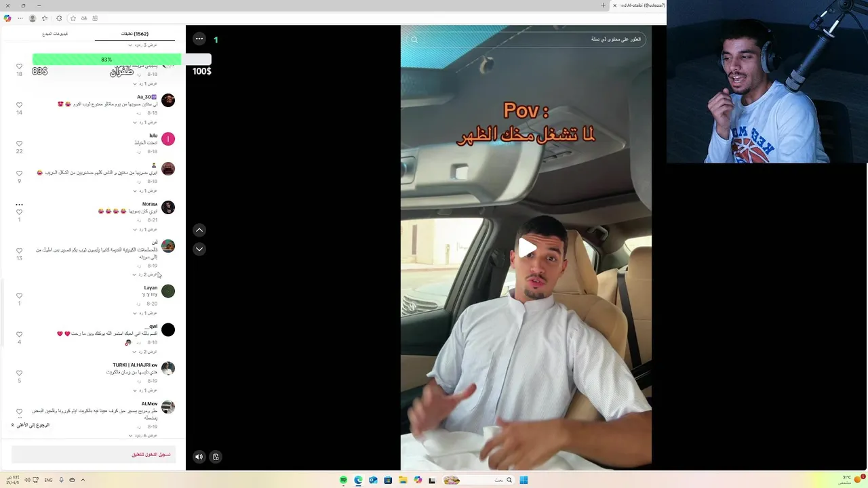Play the video with center play button
This screenshot has width=868, height=488.
(x=527, y=248)
